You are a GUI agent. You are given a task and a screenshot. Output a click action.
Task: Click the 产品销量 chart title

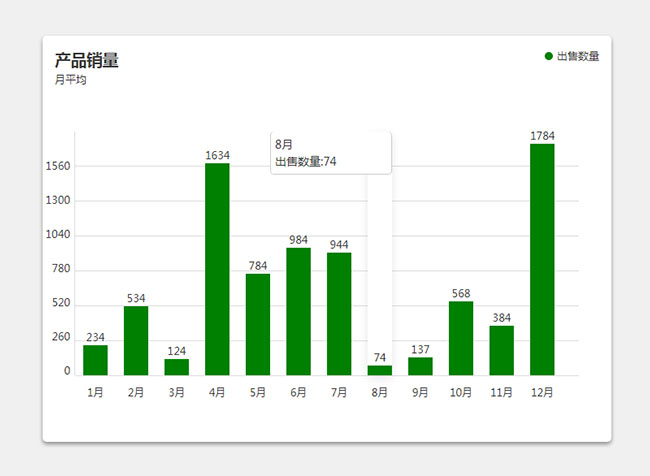tap(87, 60)
